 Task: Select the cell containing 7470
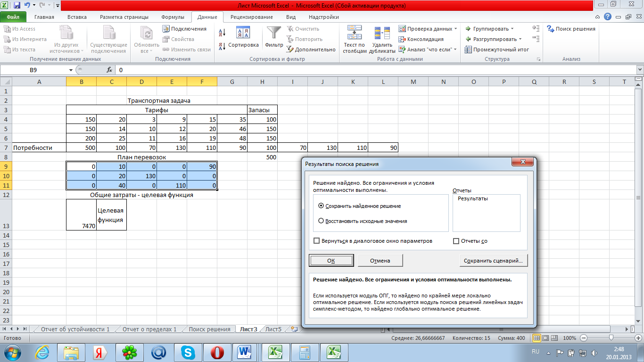(81, 214)
